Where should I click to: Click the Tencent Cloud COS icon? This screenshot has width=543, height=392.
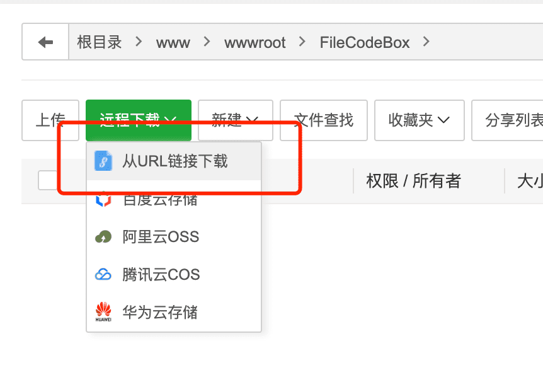(103, 275)
